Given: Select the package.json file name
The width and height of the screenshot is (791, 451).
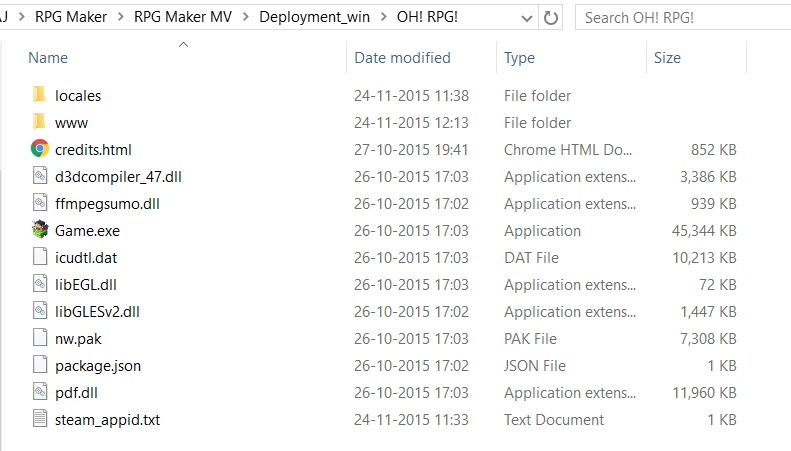Looking at the screenshot, I should pos(98,366).
